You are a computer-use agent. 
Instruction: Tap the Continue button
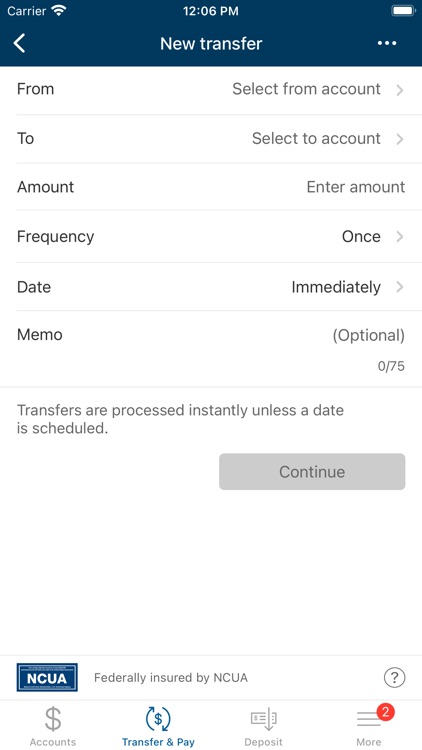[x=312, y=472]
